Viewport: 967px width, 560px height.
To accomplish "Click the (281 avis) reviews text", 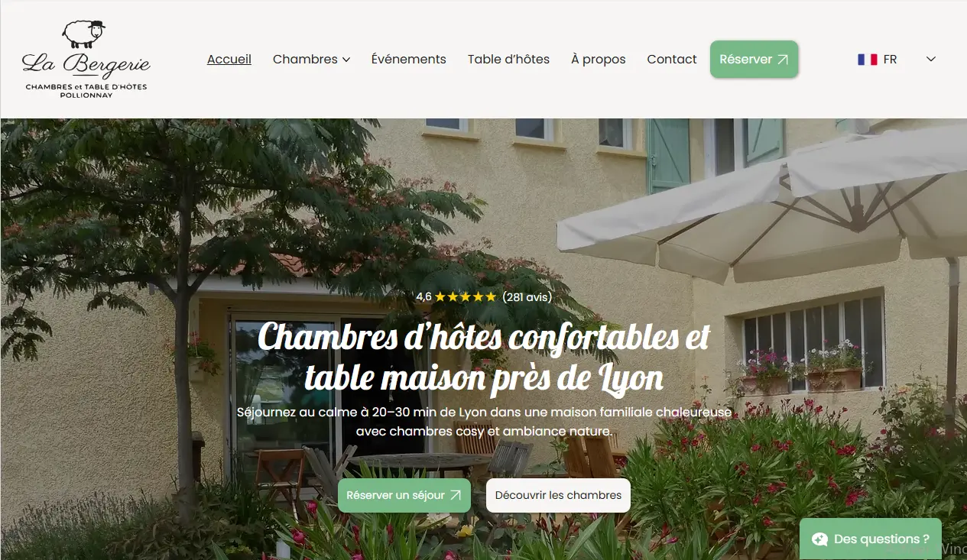I will [x=527, y=297].
